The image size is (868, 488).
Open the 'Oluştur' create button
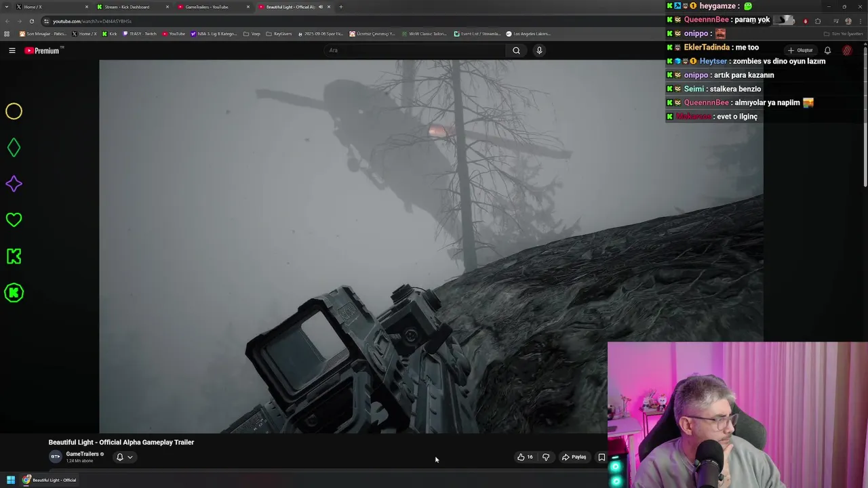pos(800,50)
